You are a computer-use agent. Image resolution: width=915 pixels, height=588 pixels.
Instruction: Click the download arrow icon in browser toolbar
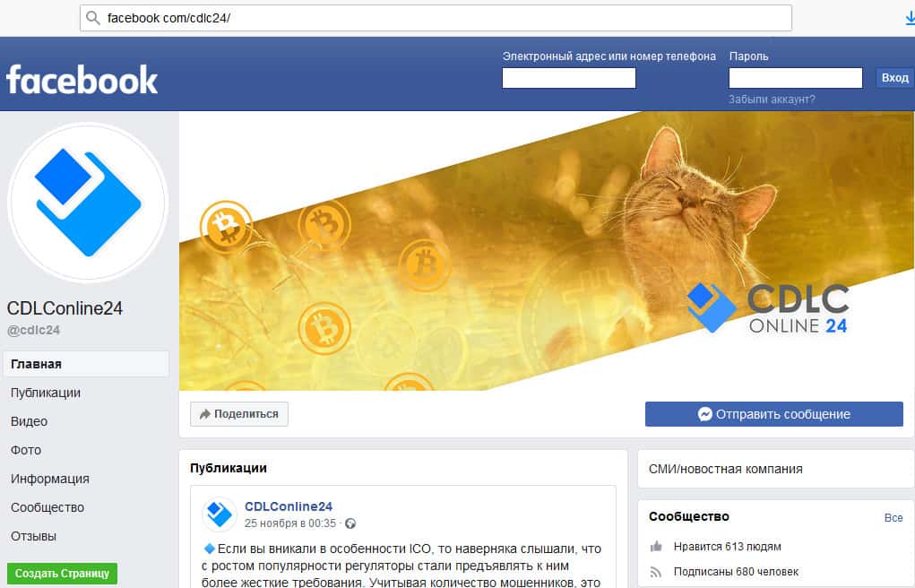[910, 19]
